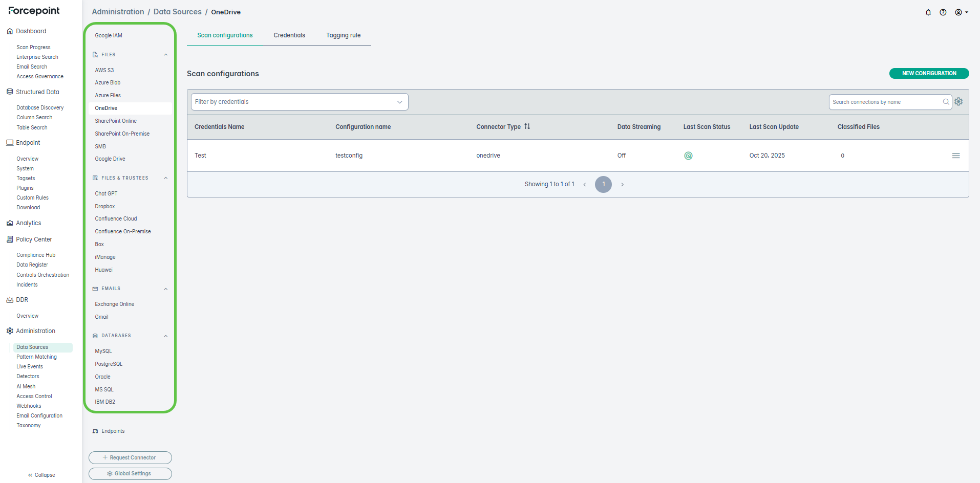Open the notifications bell icon
This screenshot has width=980, height=483.
[x=928, y=12]
